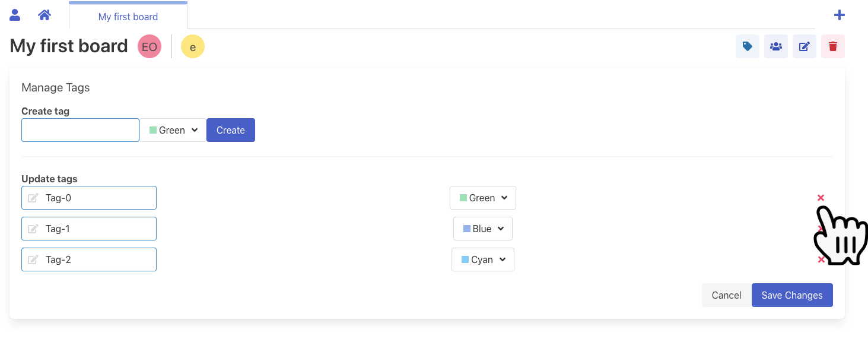The width and height of the screenshot is (868, 361).
Task: Open the manage tags icon button
Action: [x=747, y=46]
